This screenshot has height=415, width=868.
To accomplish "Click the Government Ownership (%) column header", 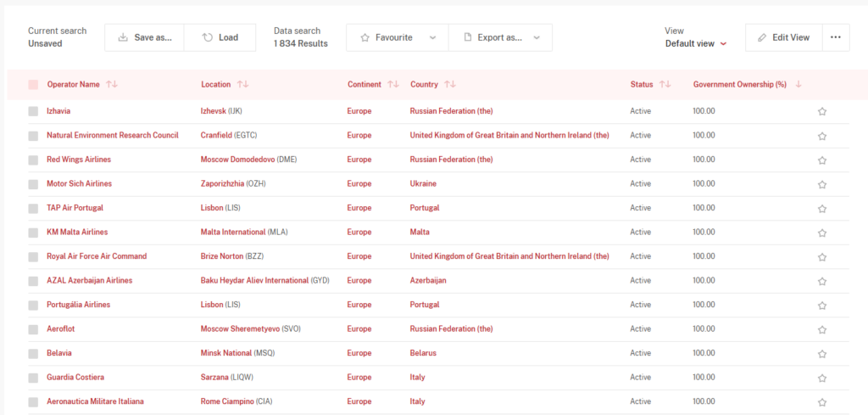I will pos(740,85).
